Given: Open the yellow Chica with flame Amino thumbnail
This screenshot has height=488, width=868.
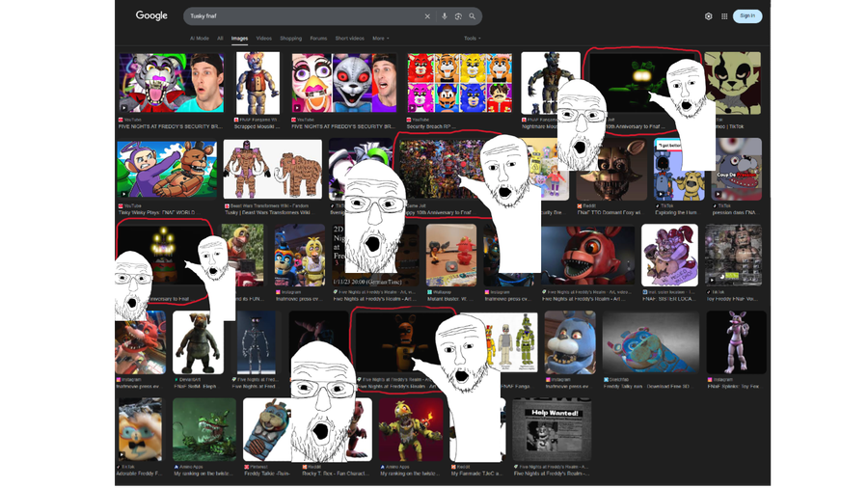Looking at the screenshot, I should 411,429.
